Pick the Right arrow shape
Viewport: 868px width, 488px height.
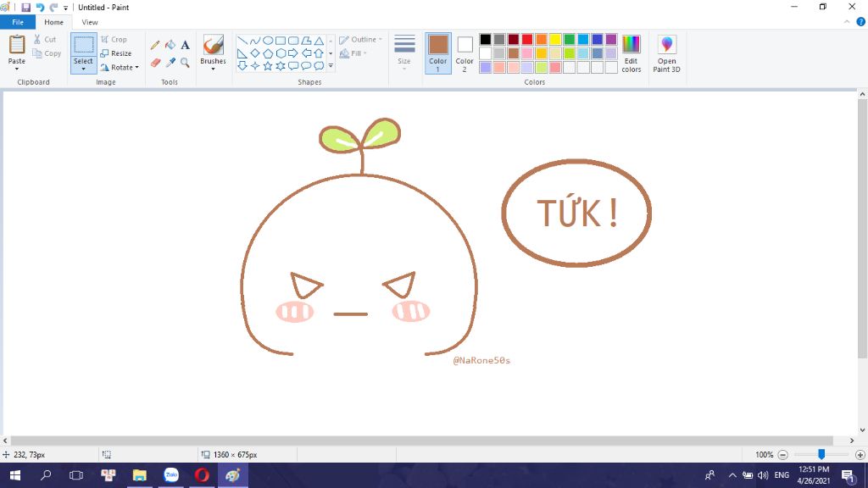point(293,53)
